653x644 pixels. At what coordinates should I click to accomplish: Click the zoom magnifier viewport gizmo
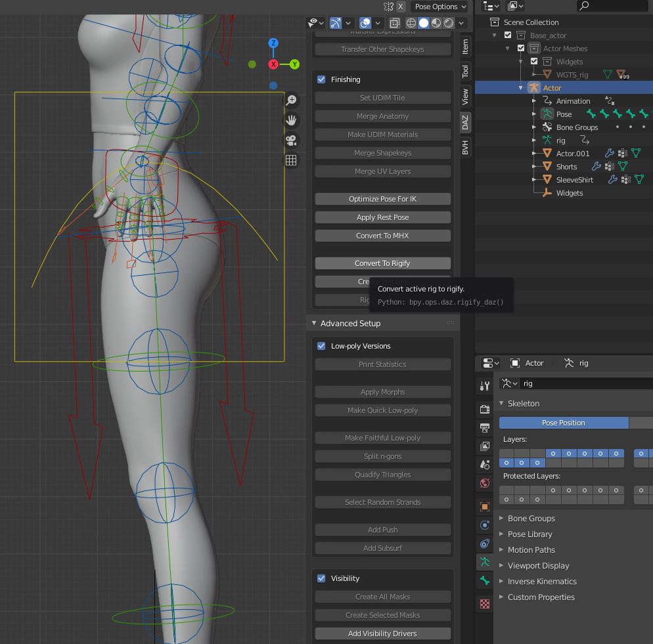291,100
